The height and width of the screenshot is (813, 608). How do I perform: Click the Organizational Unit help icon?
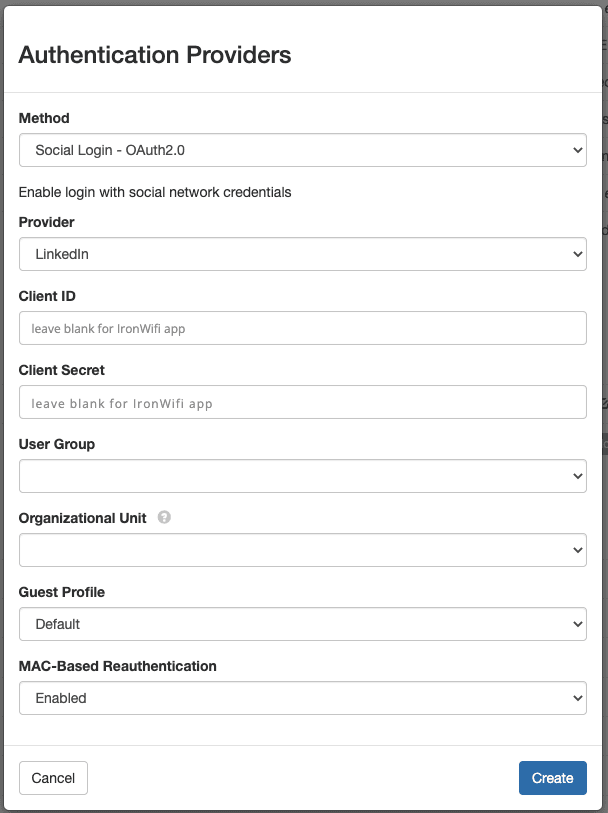pos(164,517)
